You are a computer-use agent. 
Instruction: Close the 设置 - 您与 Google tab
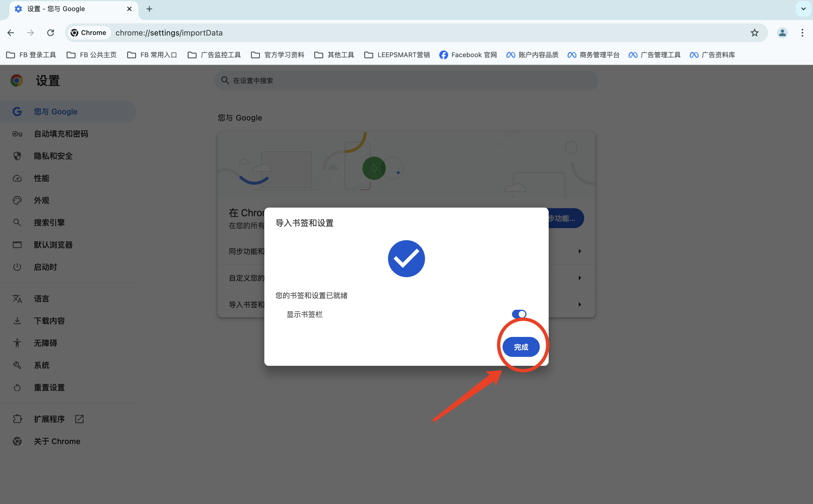click(129, 9)
